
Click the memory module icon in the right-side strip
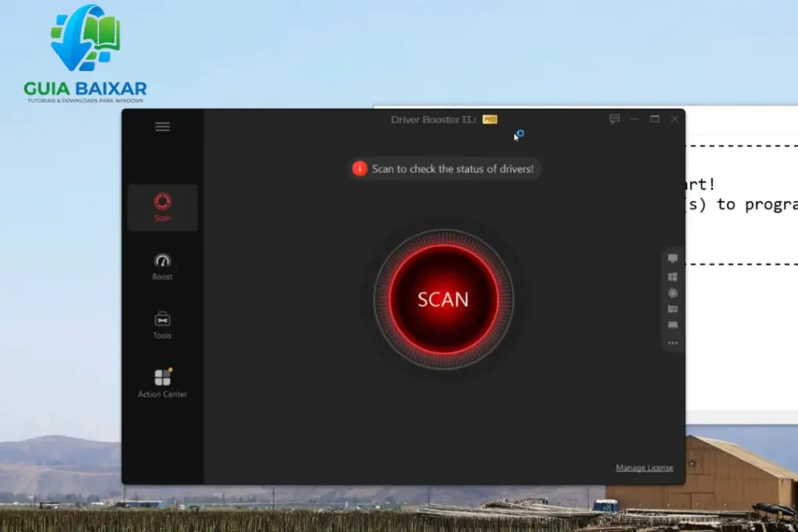click(x=673, y=325)
